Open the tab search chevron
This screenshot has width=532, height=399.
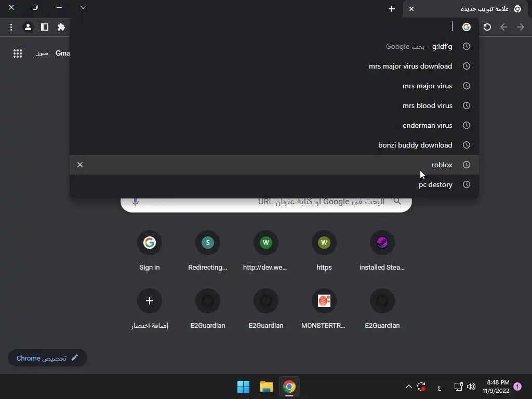click(83, 7)
